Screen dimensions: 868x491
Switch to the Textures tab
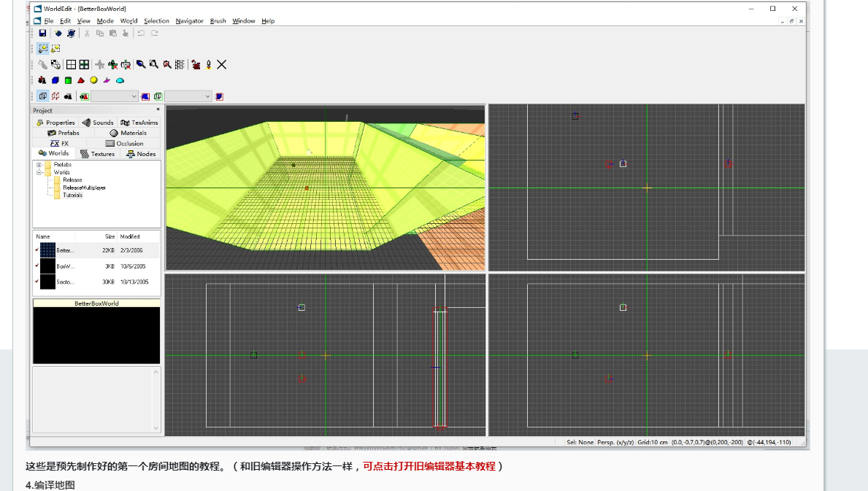click(x=97, y=154)
